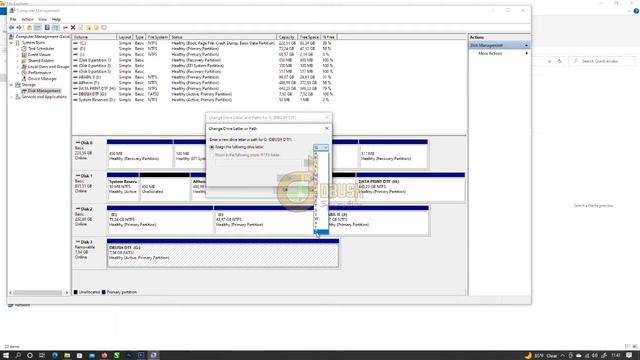Open the File menu

pos(13,19)
